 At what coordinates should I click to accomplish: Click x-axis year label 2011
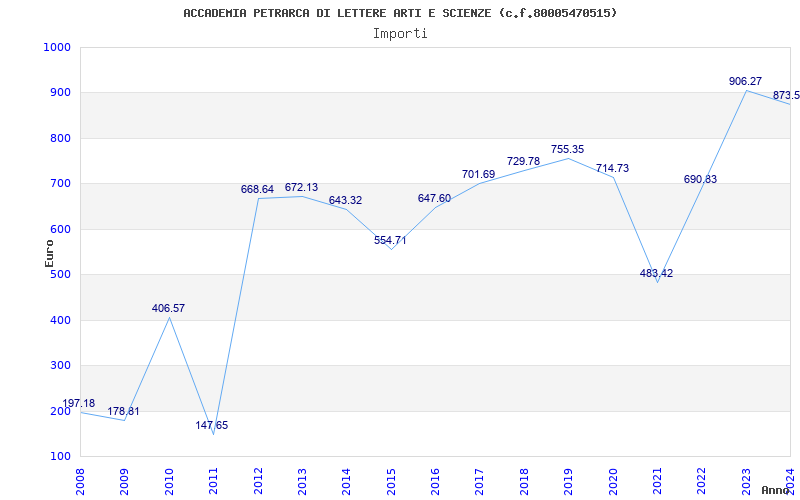[213, 481]
